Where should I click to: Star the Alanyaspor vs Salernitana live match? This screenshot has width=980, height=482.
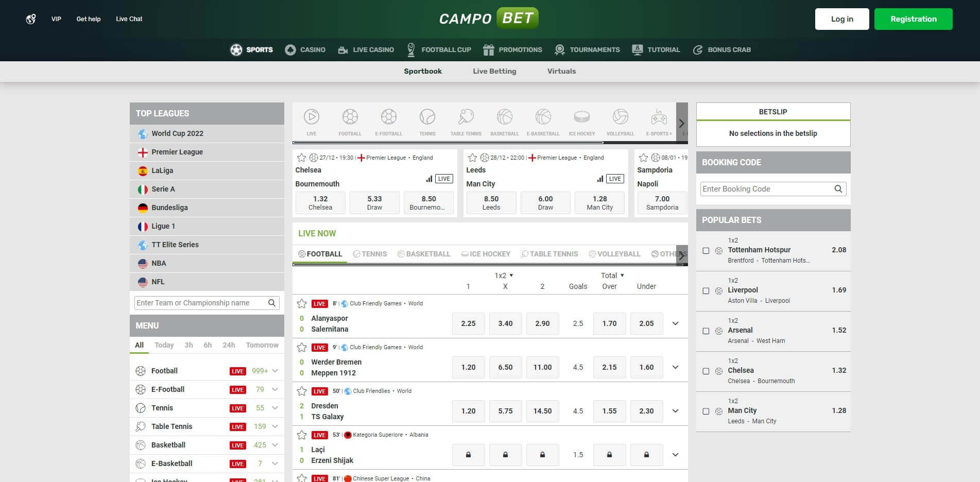(x=302, y=303)
